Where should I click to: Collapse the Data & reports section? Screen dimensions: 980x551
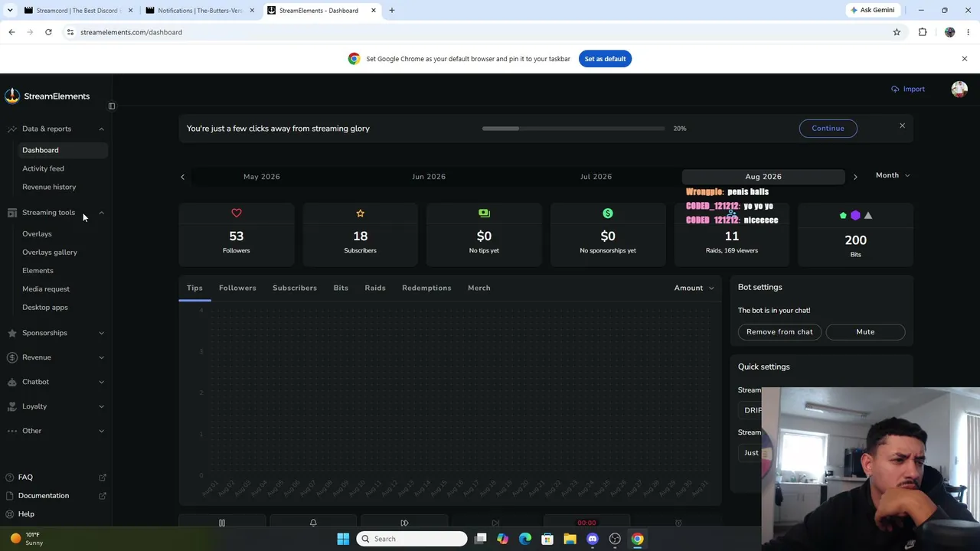pos(101,129)
